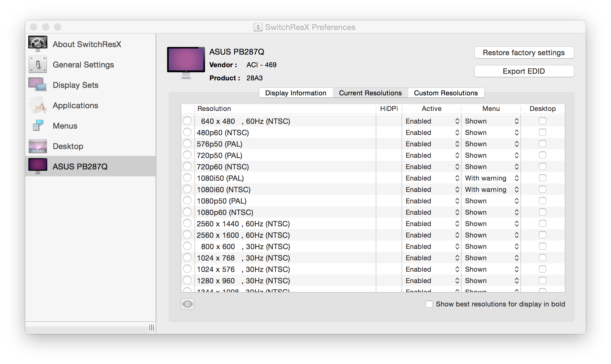Click the Resolution column header

[285, 109]
